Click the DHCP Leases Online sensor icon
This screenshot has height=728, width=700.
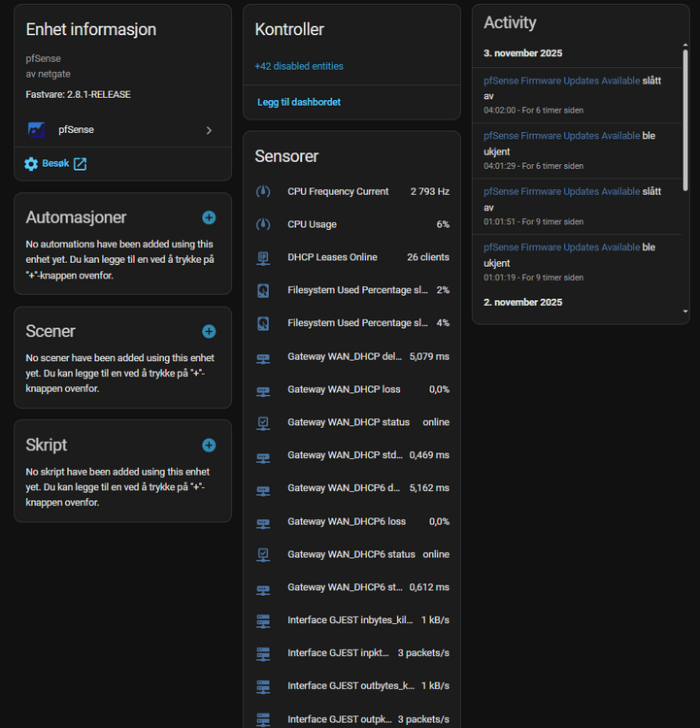(262, 257)
